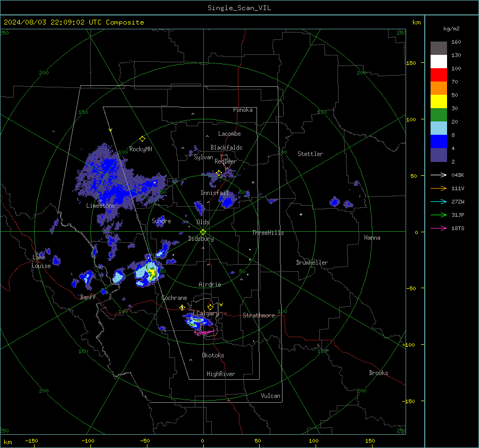The width and height of the screenshot is (479, 448).
Task: Click the ThreeHills label
Action: 268,233
